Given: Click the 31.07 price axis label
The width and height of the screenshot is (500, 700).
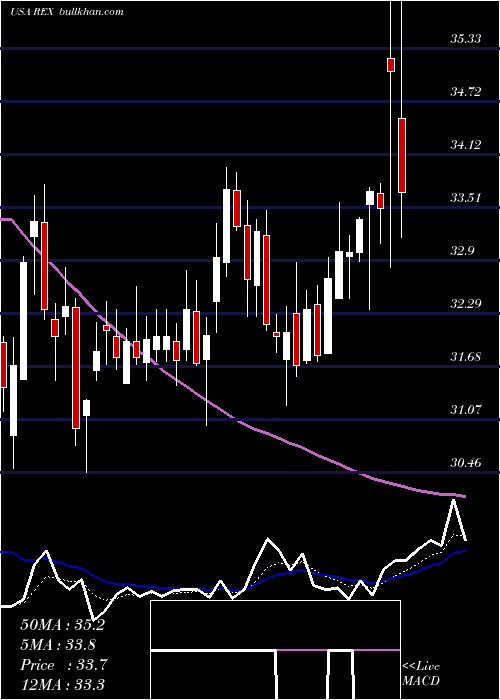Looking at the screenshot, I should pos(466,409).
